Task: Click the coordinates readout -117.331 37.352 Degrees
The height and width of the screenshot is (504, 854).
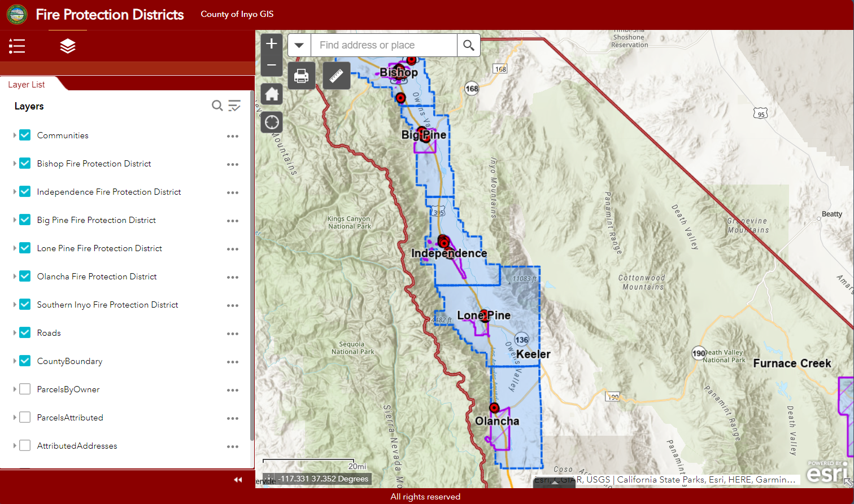Action: click(323, 479)
